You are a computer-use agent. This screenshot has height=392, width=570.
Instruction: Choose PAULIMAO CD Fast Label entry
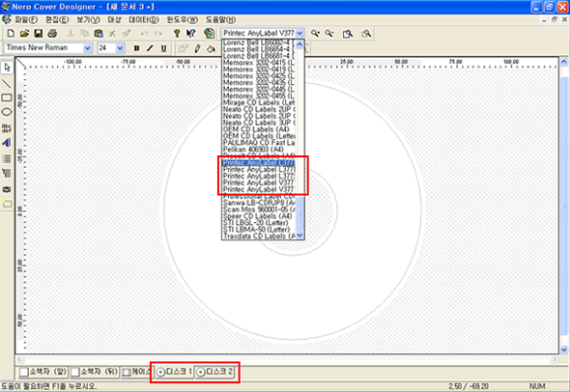(259, 142)
